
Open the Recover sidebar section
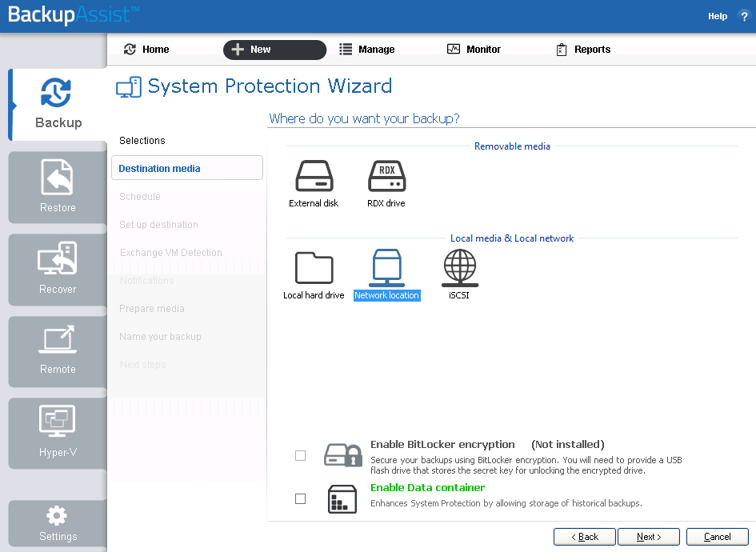[58, 269]
